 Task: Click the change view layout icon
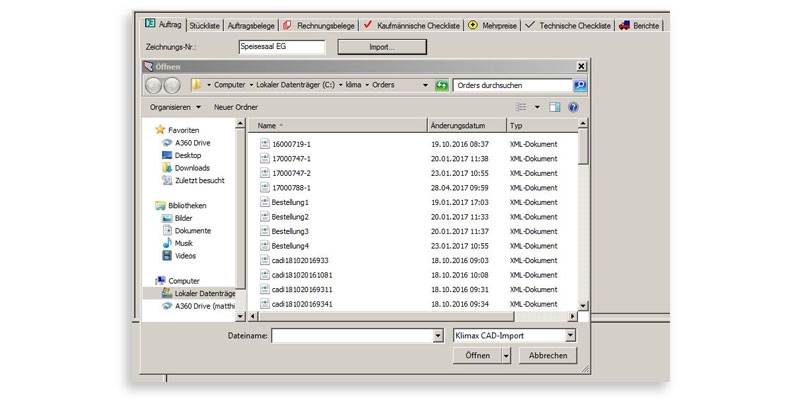pyautogui.click(x=521, y=107)
